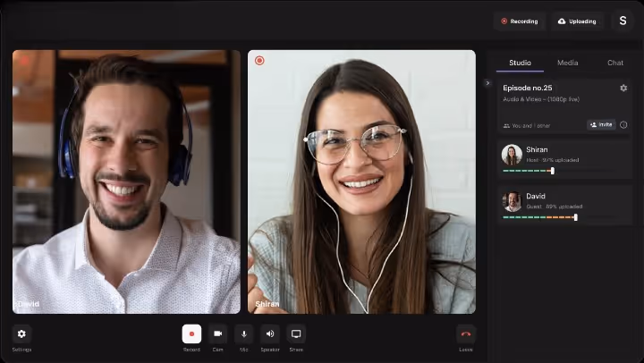Start screen Share
This screenshot has height=363, width=644.
coord(296,333)
